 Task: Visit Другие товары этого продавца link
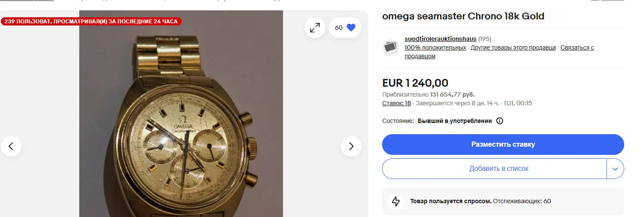coord(513,47)
